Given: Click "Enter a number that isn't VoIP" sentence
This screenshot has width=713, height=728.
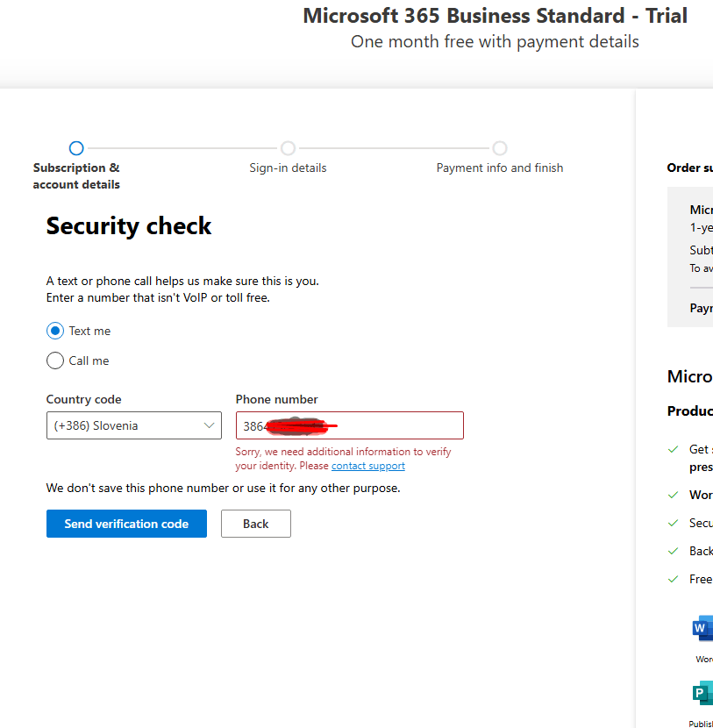Looking at the screenshot, I should click(158, 297).
